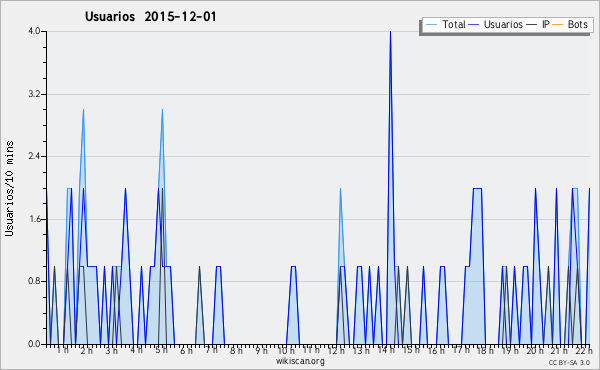
Task: Click the '14 h' x-axis label
Action: (386, 350)
